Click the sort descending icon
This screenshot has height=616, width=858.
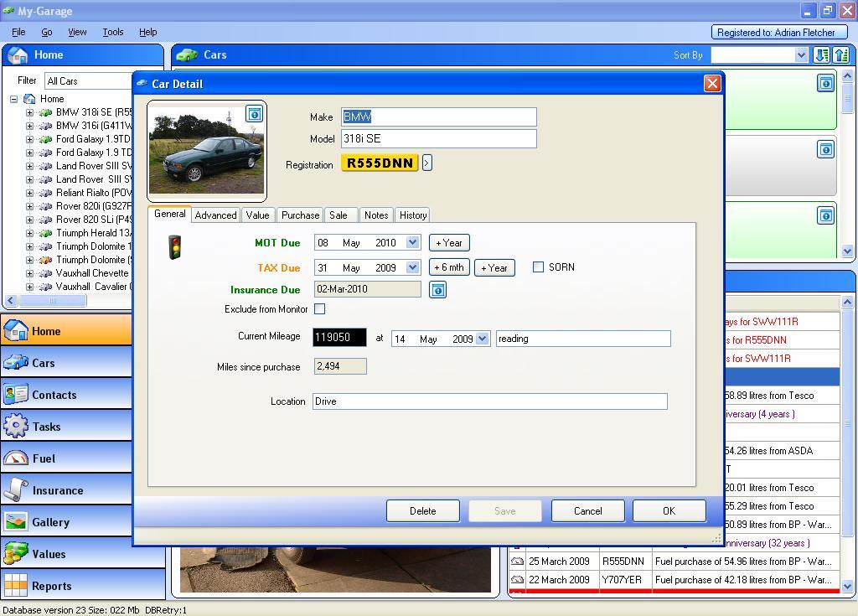(x=821, y=55)
